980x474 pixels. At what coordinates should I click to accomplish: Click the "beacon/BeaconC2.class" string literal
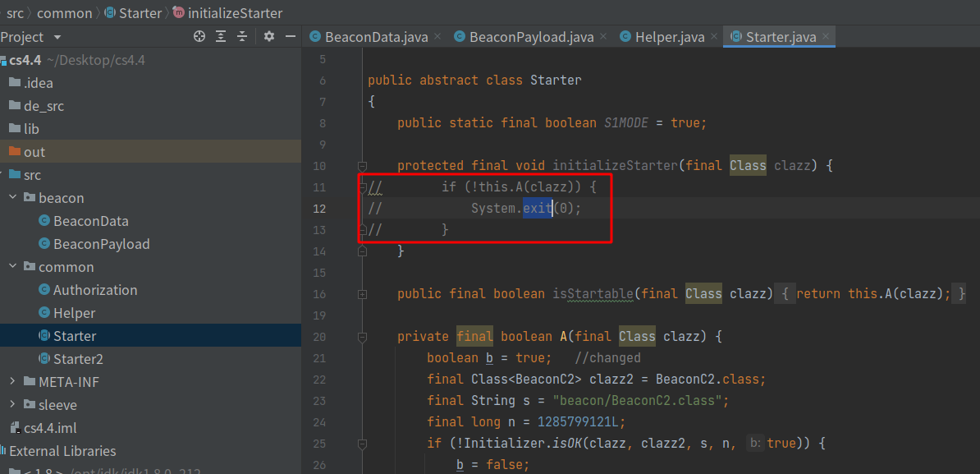[x=637, y=400]
